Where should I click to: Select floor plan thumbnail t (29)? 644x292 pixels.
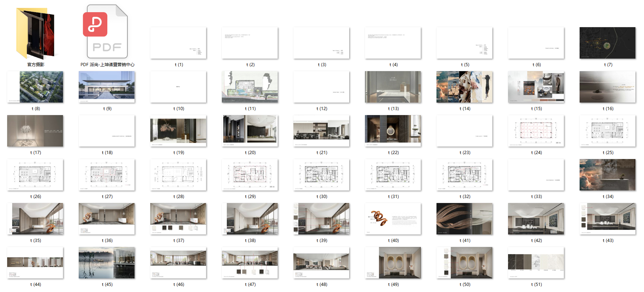pos(250,175)
